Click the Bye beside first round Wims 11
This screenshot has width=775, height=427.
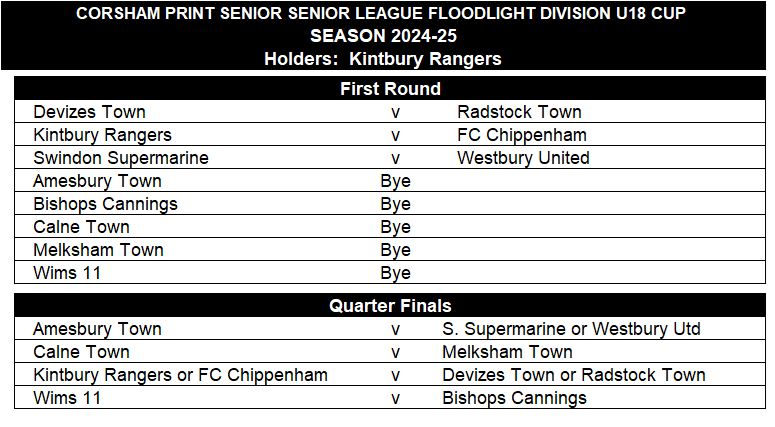tap(395, 273)
